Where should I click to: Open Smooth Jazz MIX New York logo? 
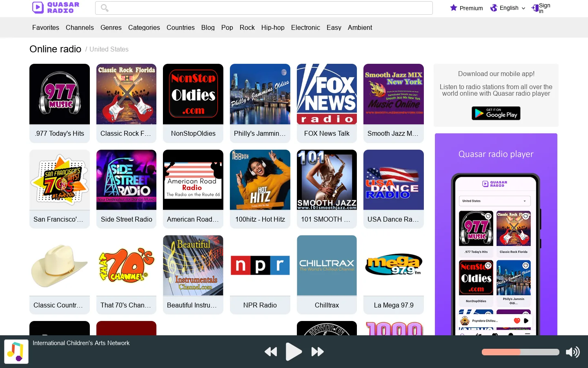pyautogui.click(x=394, y=94)
